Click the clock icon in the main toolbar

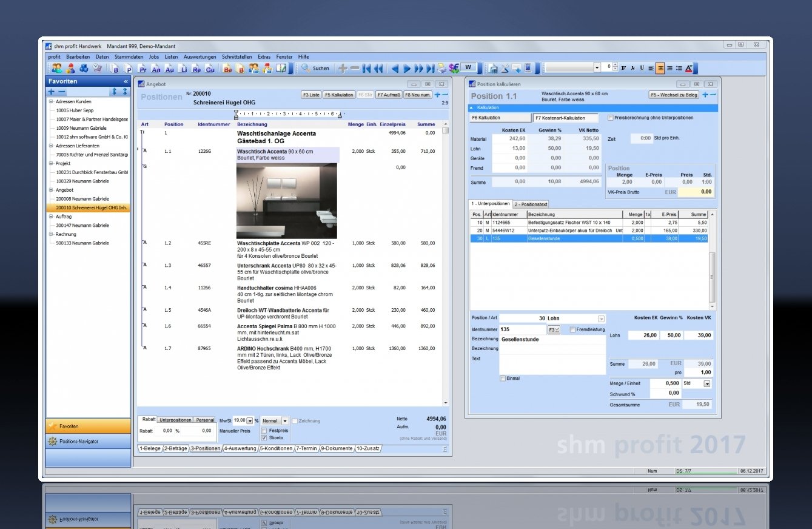pyautogui.click(x=97, y=69)
